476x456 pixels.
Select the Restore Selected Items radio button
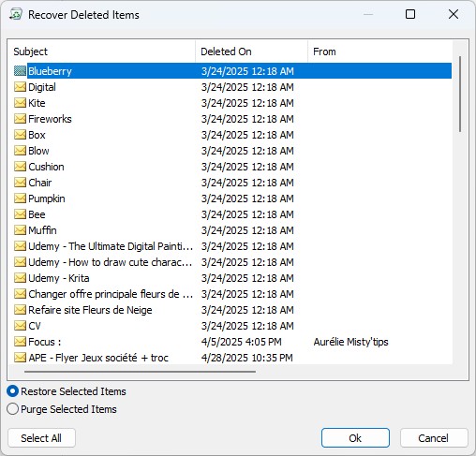pos(12,391)
